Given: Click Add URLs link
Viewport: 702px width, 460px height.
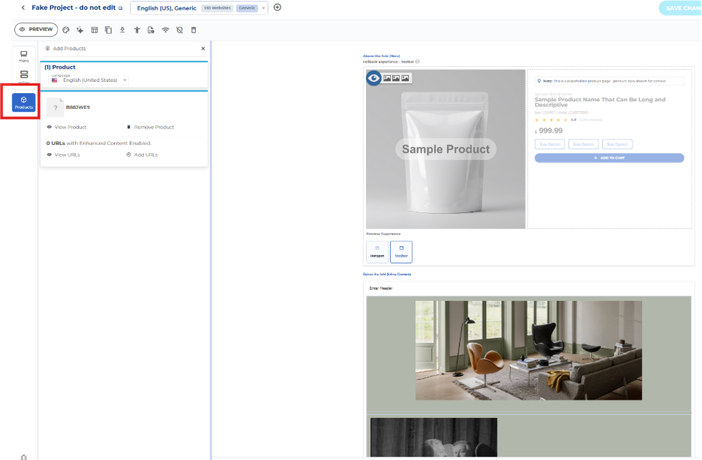Looking at the screenshot, I should click(142, 155).
